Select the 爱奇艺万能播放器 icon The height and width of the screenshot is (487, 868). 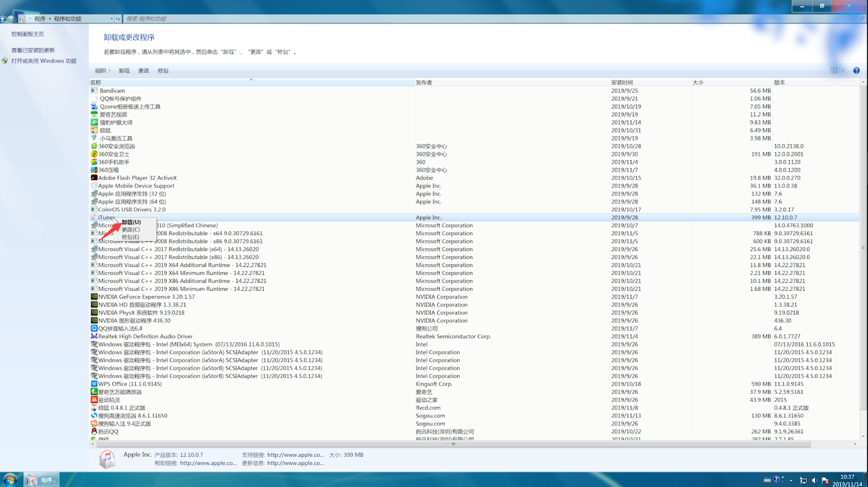(94, 392)
